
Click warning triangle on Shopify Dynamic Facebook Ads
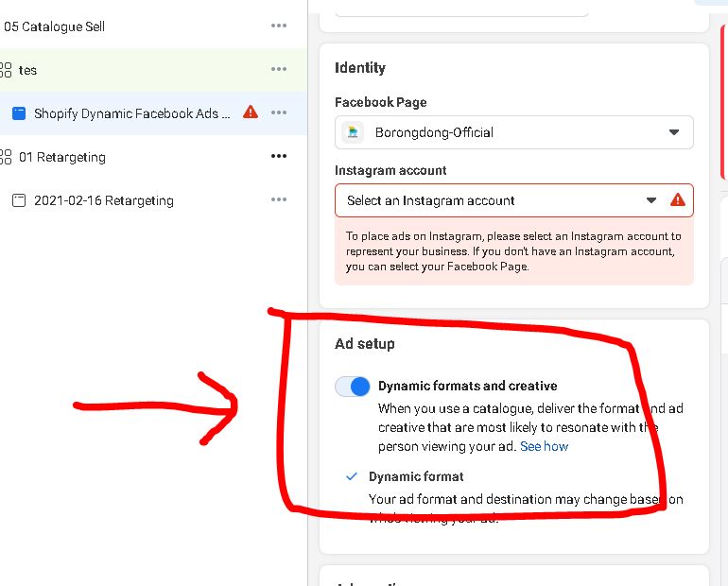251,112
